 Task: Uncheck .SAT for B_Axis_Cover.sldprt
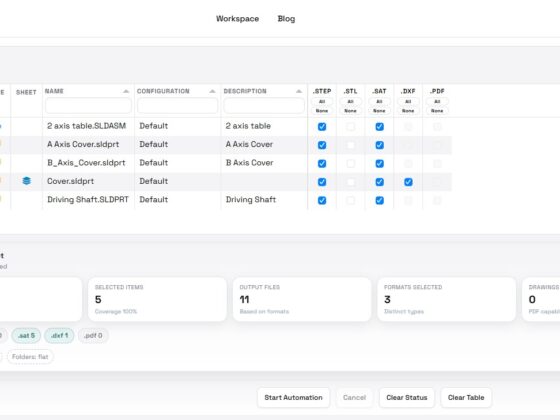pos(379,164)
